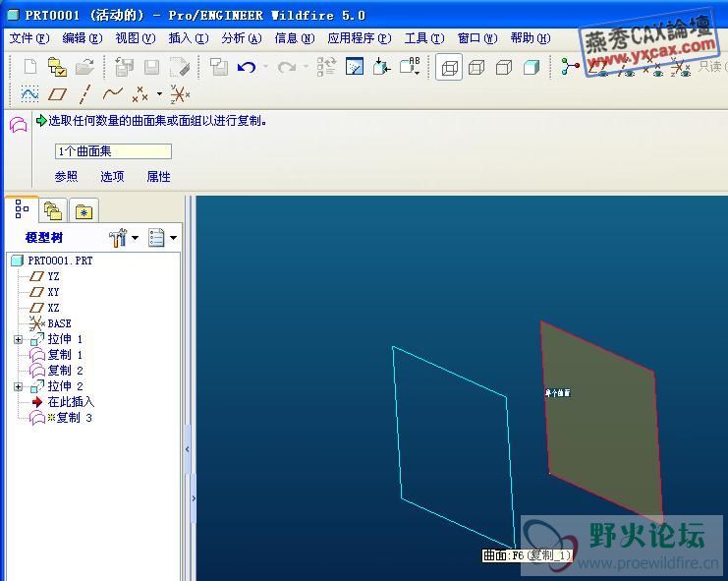Open the 选项 dashboard panel
Viewport: 728px width, 581px height.
click(112, 177)
